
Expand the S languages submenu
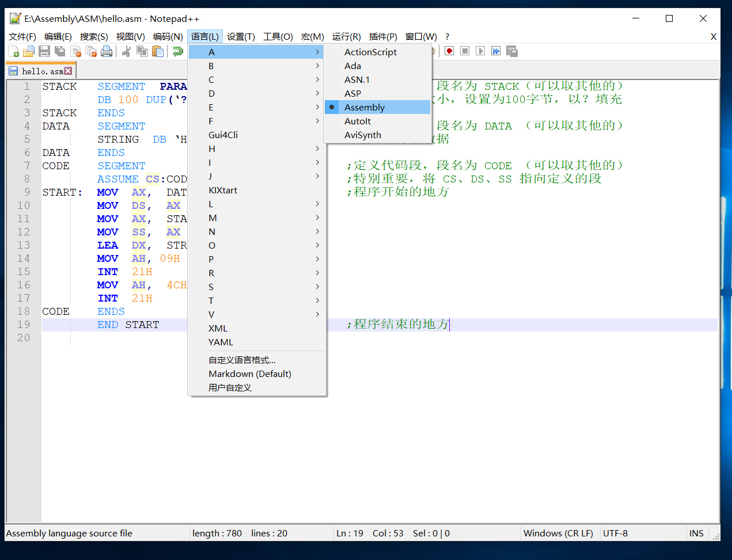257,287
